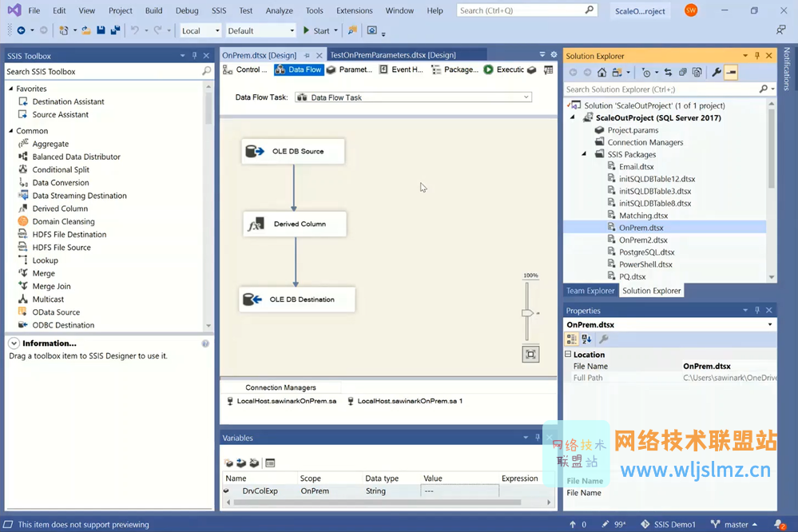
Task: Collapse the SSIS Packages folder
Action: [x=584, y=154]
